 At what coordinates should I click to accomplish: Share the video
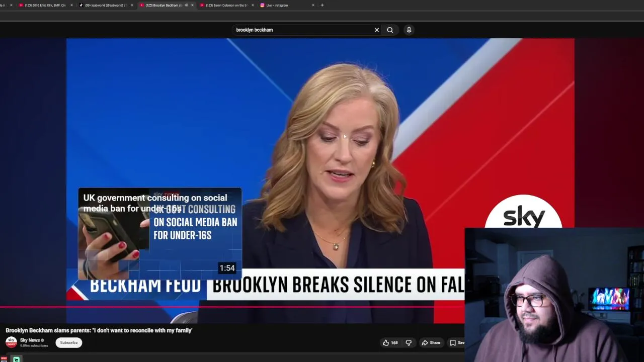point(431,342)
